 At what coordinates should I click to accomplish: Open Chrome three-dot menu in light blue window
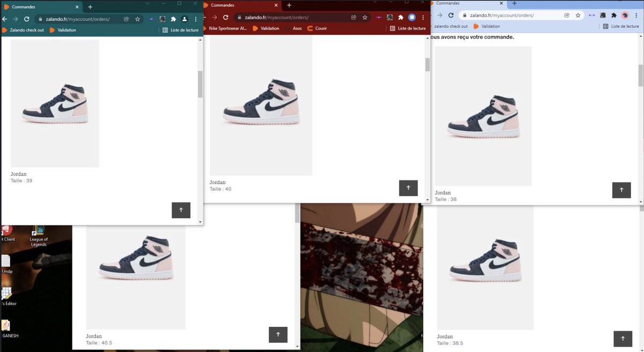pos(636,15)
